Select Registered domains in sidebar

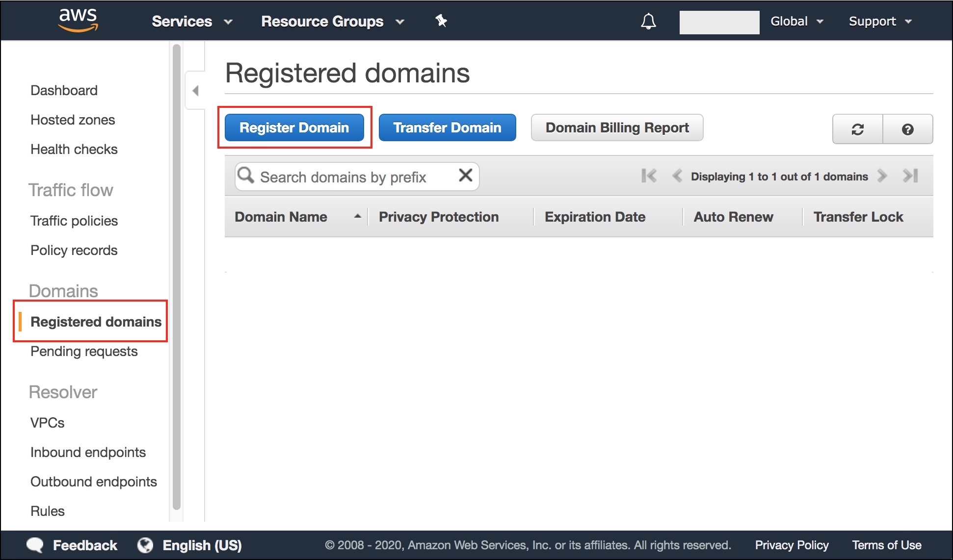pyautogui.click(x=96, y=322)
